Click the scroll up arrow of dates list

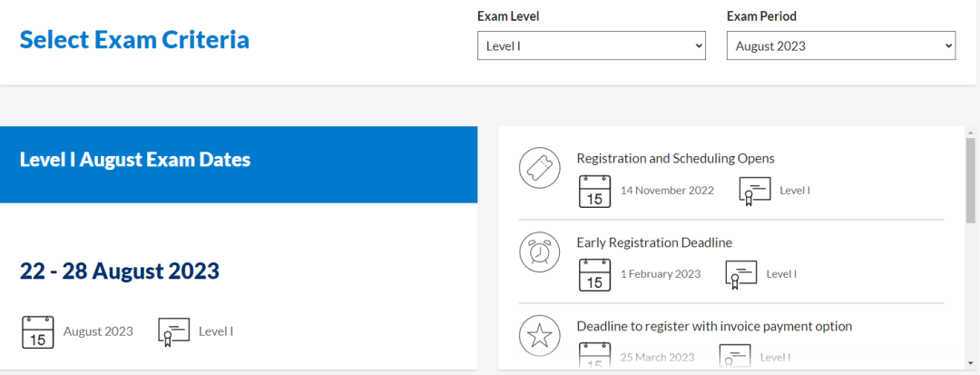point(970,133)
